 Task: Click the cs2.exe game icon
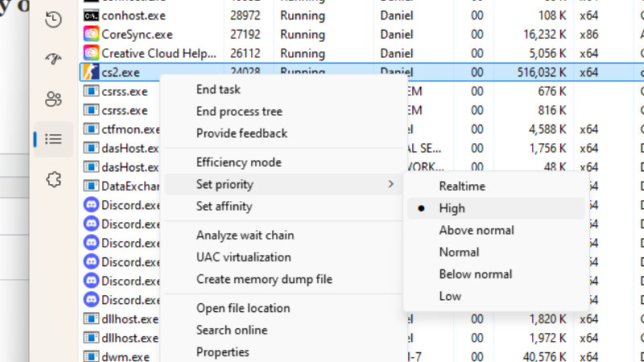tap(91, 72)
